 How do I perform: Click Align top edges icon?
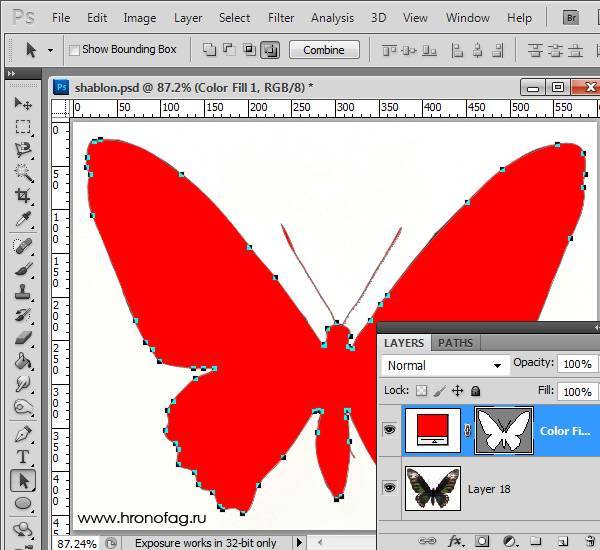point(389,51)
